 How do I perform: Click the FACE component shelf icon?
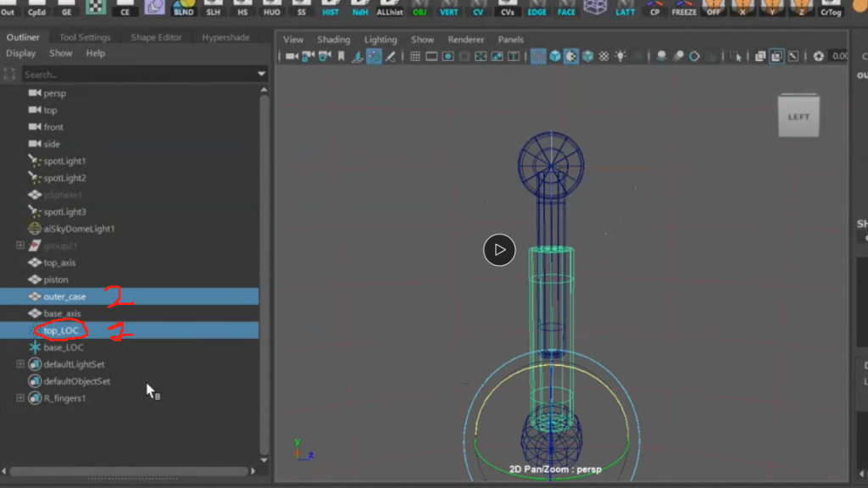(x=565, y=8)
